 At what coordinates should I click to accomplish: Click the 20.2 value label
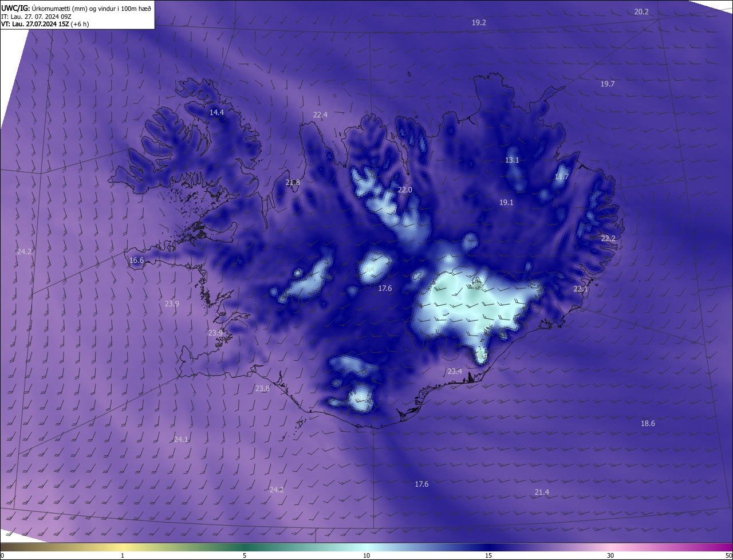tap(641, 11)
